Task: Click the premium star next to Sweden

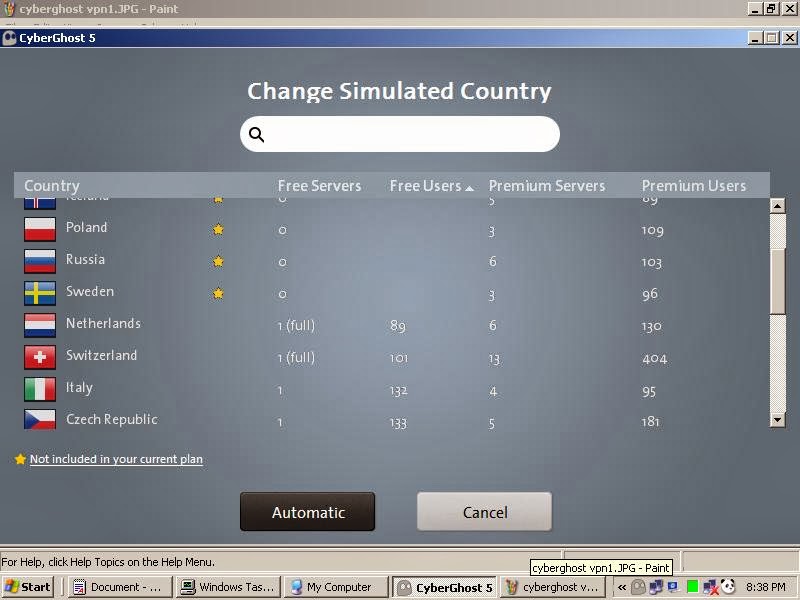Action: (x=218, y=293)
